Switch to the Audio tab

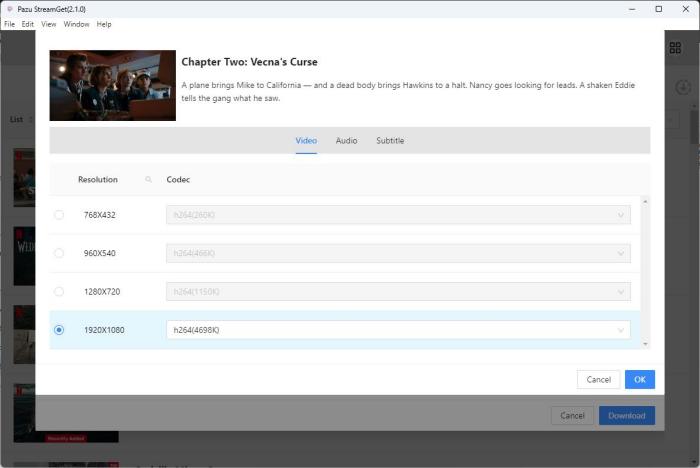coord(346,141)
